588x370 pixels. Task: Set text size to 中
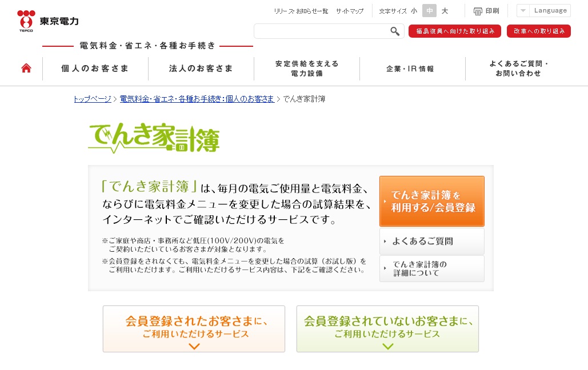[429, 11]
